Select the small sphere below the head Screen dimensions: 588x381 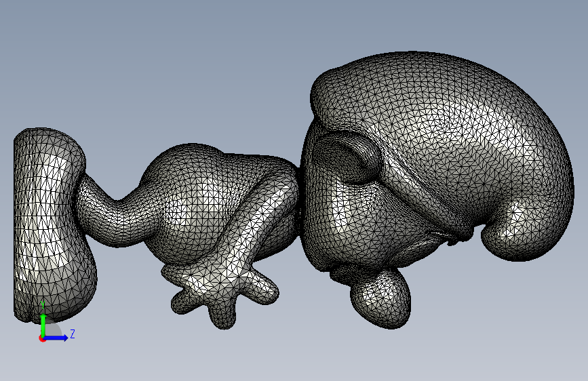pos(381,299)
